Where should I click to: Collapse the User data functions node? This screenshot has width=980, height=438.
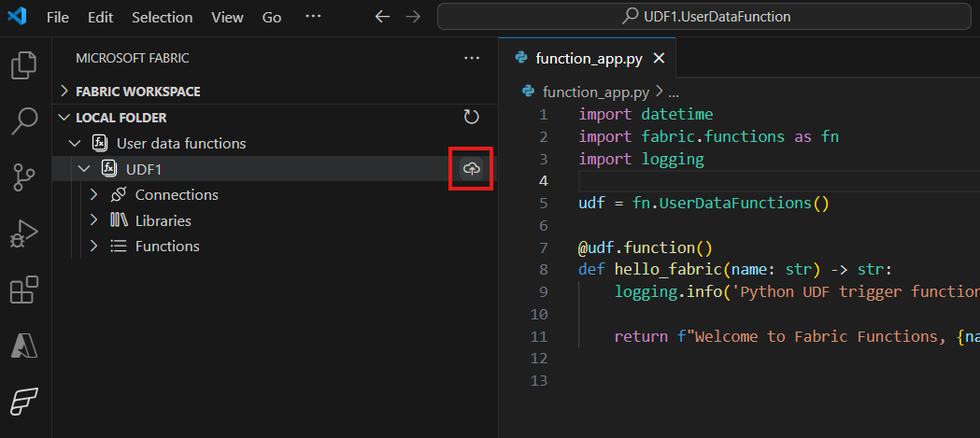tap(75, 144)
